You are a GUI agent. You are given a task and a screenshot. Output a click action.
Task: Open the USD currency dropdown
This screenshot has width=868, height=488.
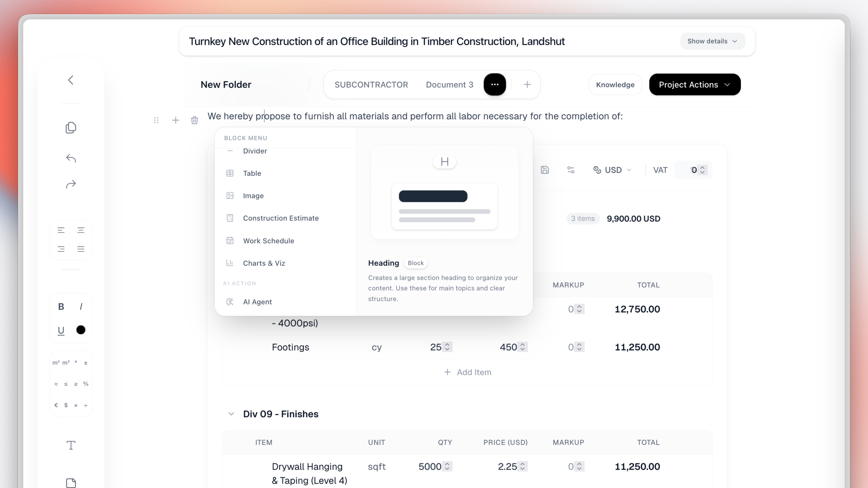[x=612, y=170]
